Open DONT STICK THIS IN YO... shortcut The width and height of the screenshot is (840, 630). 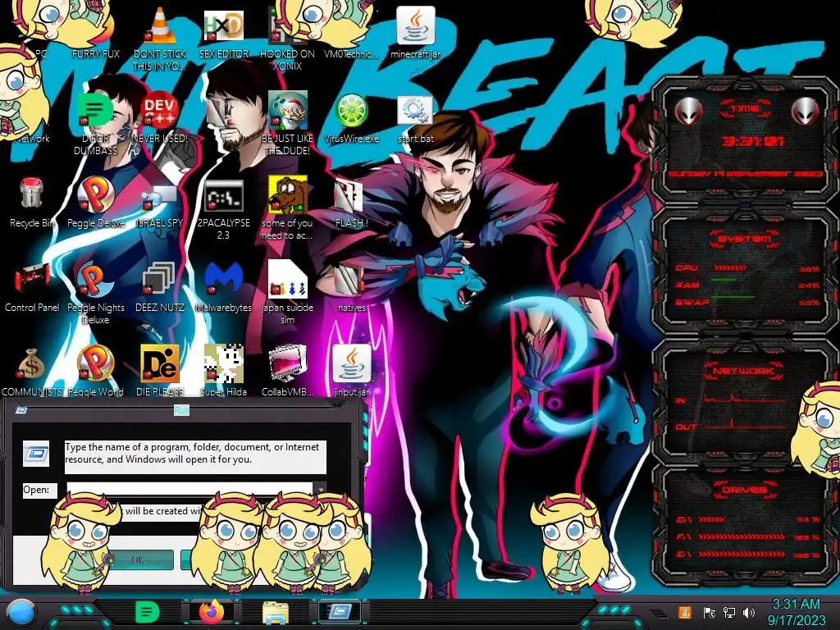coord(160,38)
